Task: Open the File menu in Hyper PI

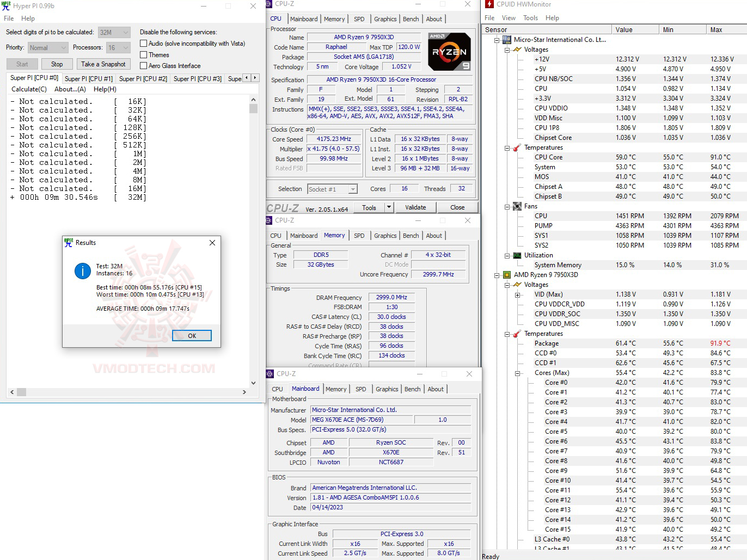Action: click(x=9, y=19)
